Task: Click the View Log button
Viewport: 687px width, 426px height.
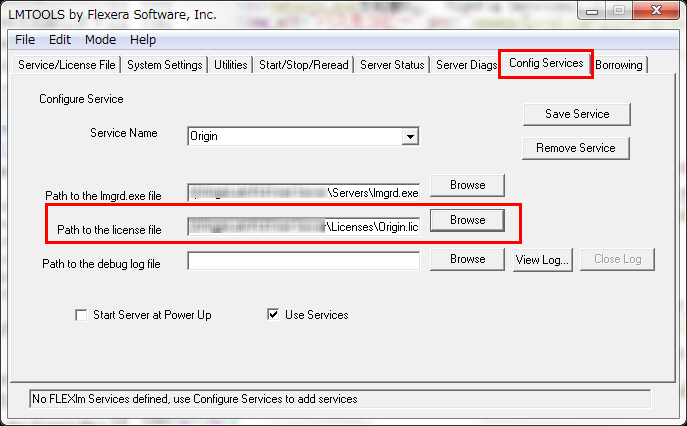Action: tap(543, 260)
